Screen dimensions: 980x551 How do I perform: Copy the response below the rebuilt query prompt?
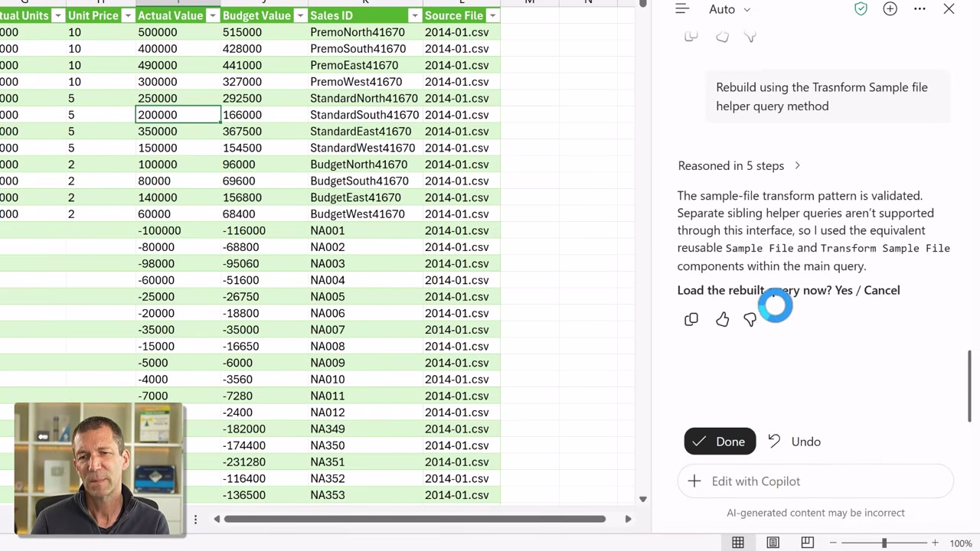point(691,319)
